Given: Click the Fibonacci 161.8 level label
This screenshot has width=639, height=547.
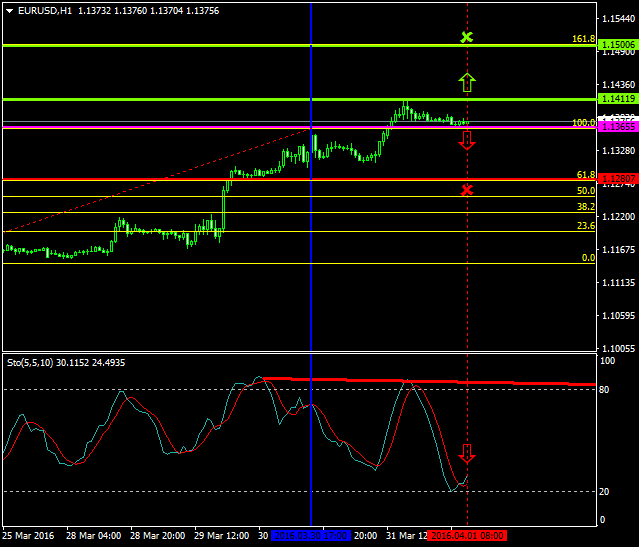Looking at the screenshot, I should [x=584, y=39].
